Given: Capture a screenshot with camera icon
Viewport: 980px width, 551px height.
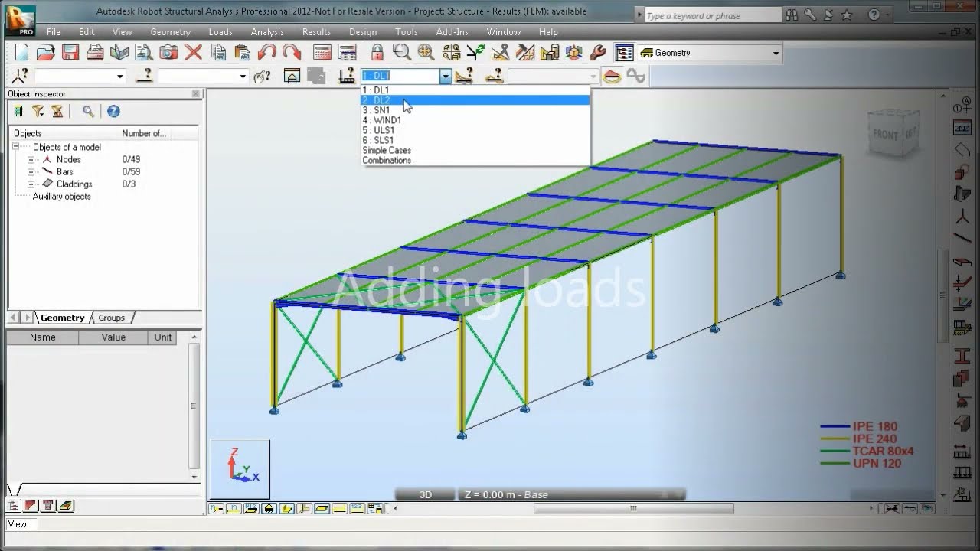Looking at the screenshot, I should tap(168, 53).
